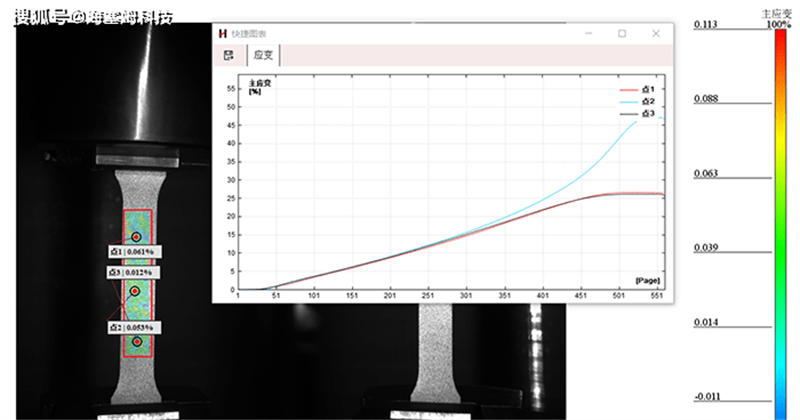This screenshot has width=800, height=420.
Task: Close the 快捷图表 chart window
Action: pyautogui.click(x=656, y=34)
